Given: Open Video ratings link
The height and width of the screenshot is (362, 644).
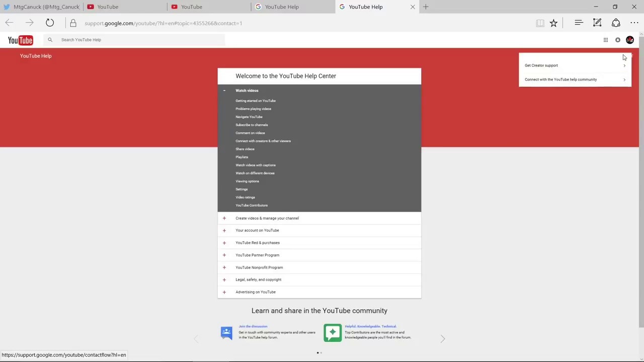Looking at the screenshot, I should click(x=246, y=197).
